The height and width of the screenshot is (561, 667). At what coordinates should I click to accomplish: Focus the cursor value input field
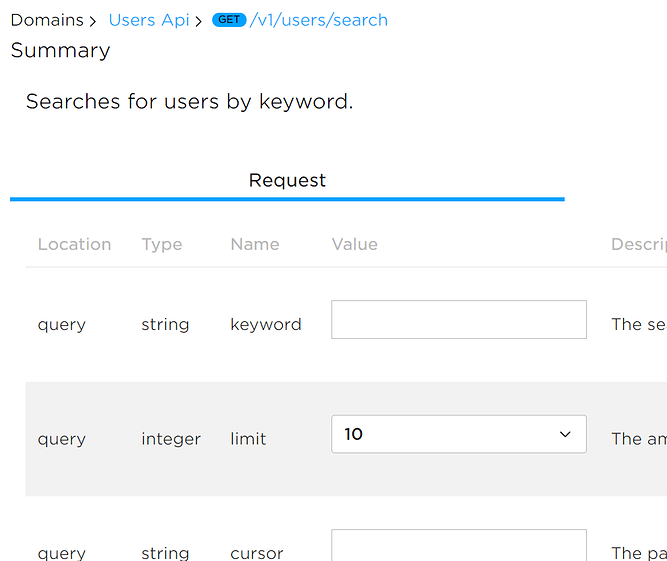459,545
